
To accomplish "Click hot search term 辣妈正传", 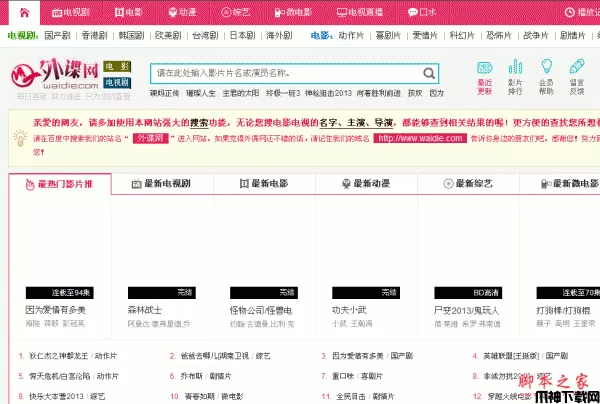I will pyautogui.click(x=165, y=93).
